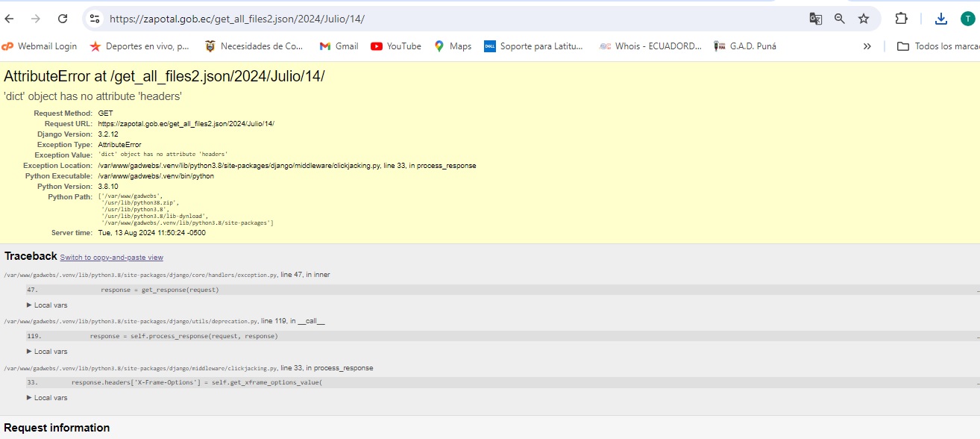Open the Maps bookmark

click(453, 46)
